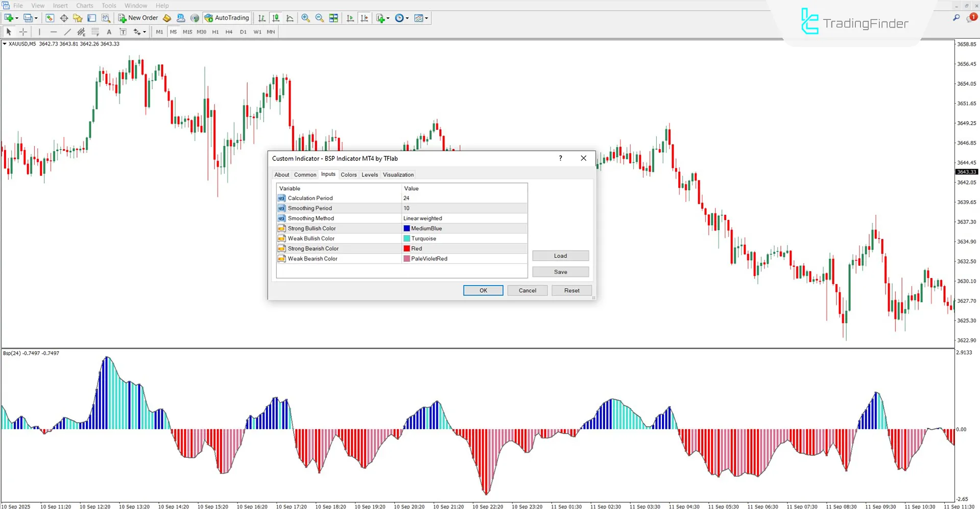
Task: Toggle chart shift from right edge
Action: [x=365, y=18]
